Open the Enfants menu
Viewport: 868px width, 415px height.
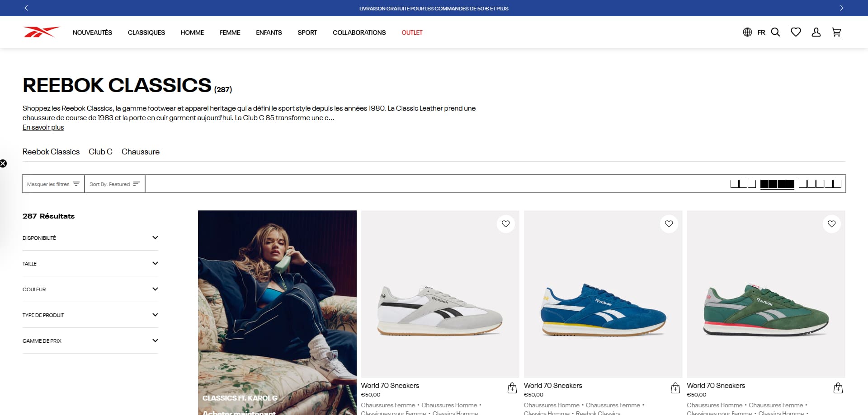coord(269,33)
